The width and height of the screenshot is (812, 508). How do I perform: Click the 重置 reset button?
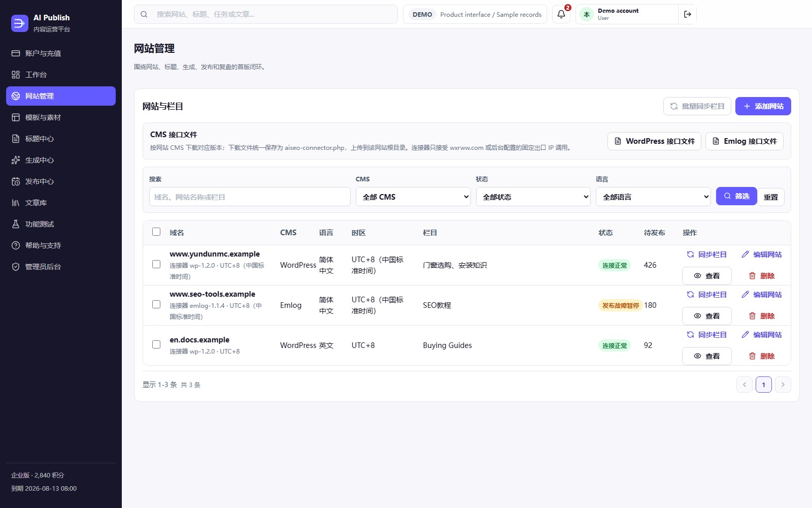click(771, 197)
